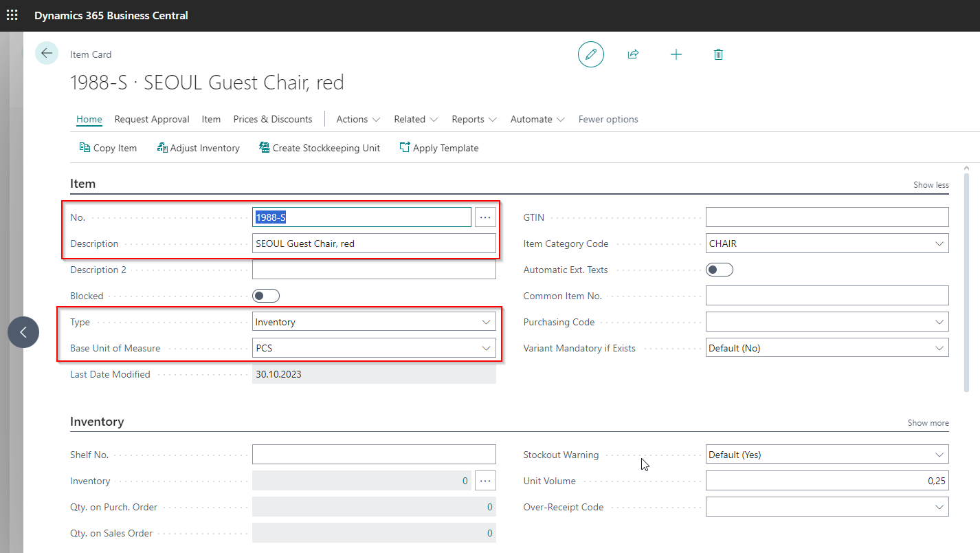
Task: Click the Qty. on Sales Order value
Action: pyautogui.click(x=374, y=533)
